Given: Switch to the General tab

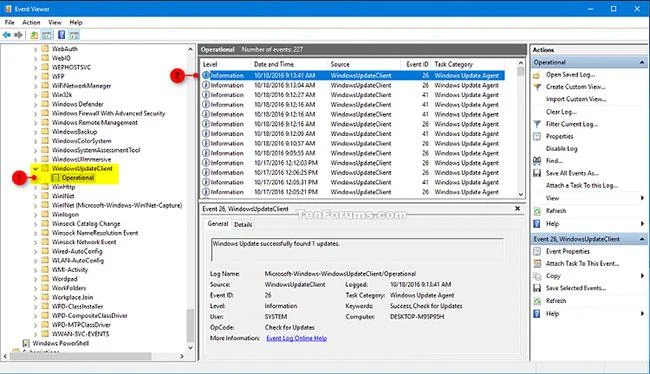Looking at the screenshot, I should point(218,224).
